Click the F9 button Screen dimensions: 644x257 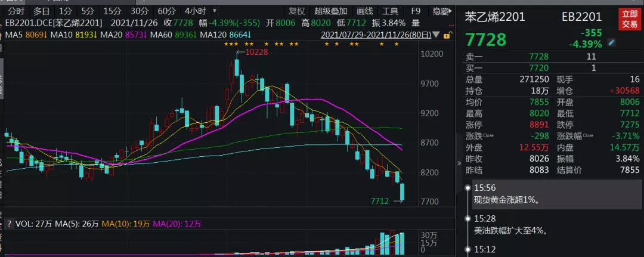(x=416, y=11)
